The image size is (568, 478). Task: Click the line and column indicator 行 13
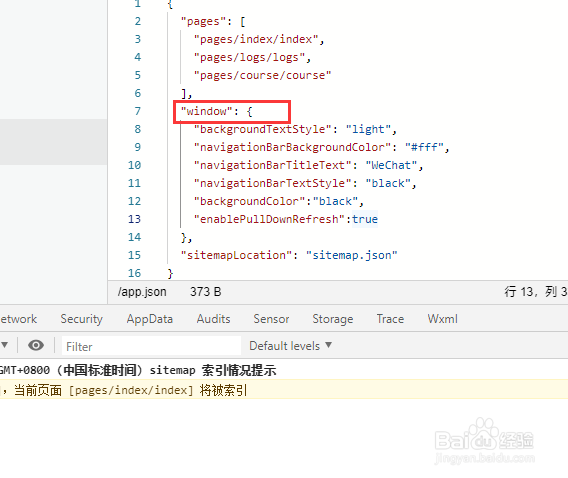pos(536,292)
